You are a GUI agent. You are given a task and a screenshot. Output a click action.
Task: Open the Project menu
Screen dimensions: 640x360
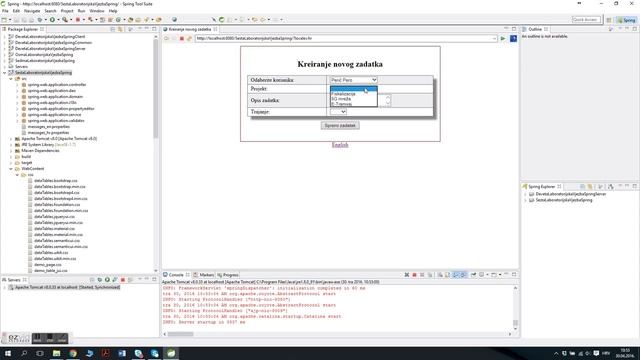pyautogui.click(x=67, y=11)
